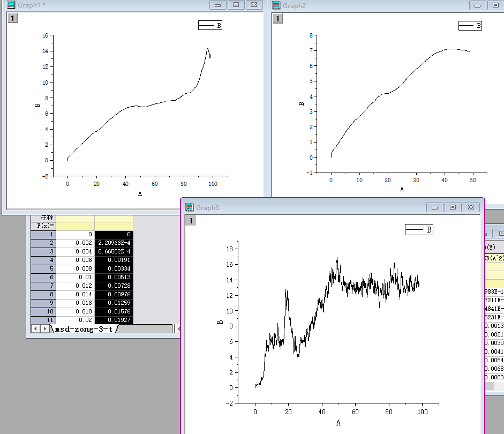This screenshot has width=504, height=434.
Task: Click the F(x)= row label
Action: coord(43,226)
